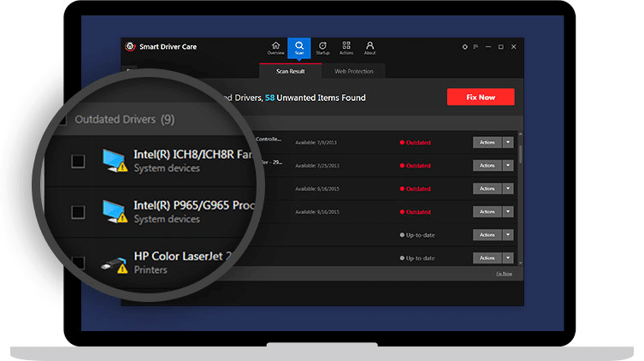This screenshot has width=644, height=361.
Task: Open the menu lines icon beside the gear
Action: 475,47
